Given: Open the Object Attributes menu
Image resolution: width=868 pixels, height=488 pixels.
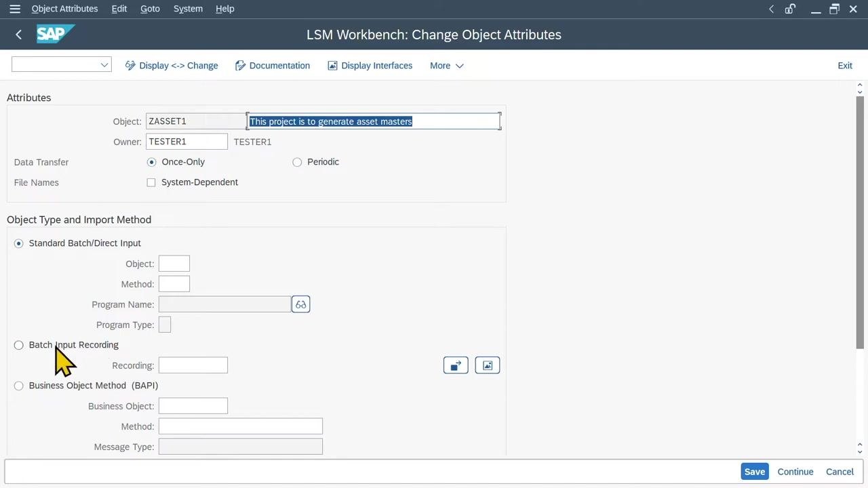Looking at the screenshot, I should point(64,9).
